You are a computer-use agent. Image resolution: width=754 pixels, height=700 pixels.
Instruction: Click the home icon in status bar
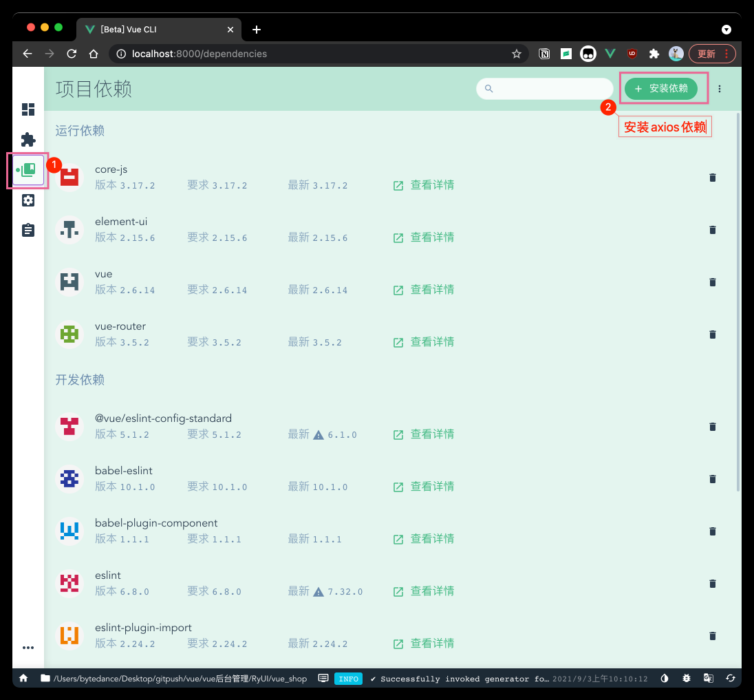[x=23, y=678]
